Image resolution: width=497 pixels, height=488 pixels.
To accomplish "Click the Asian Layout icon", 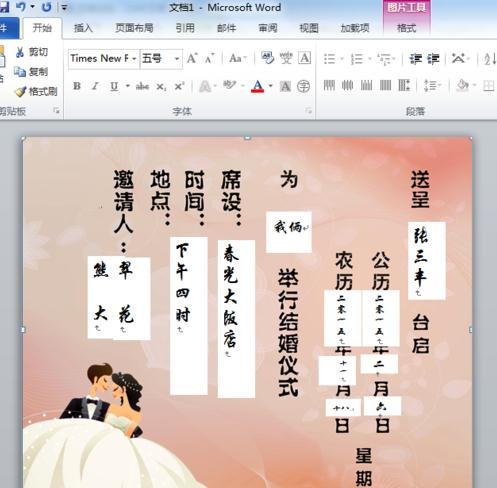I will click(x=458, y=59).
